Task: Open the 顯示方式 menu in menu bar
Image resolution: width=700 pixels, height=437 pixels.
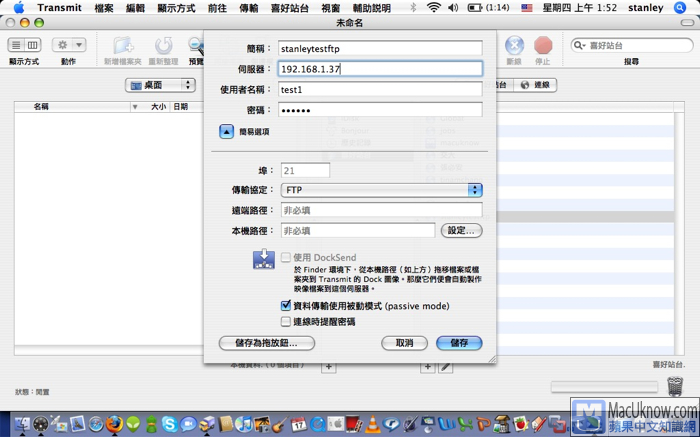Action: [176, 8]
